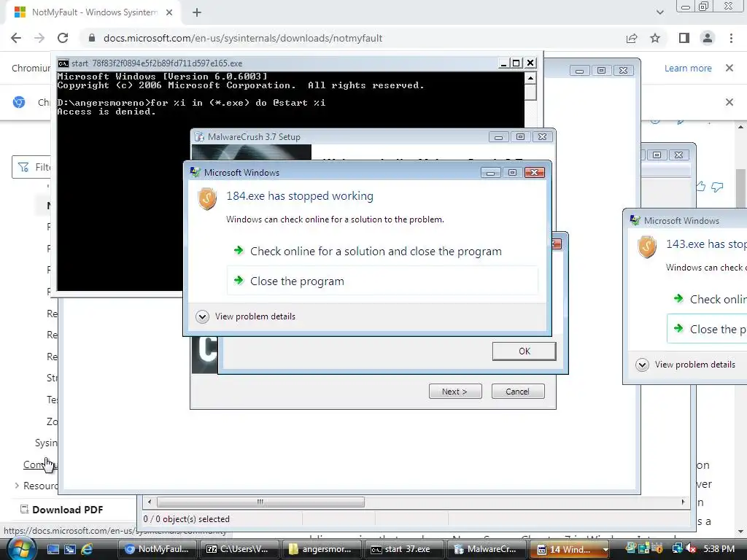Click the shield icon in 184.exe dialog

pyautogui.click(x=207, y=198)
